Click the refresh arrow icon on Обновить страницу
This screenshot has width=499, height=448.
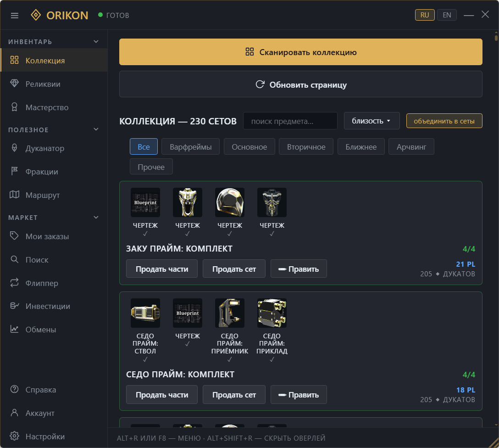pos(260,84)
